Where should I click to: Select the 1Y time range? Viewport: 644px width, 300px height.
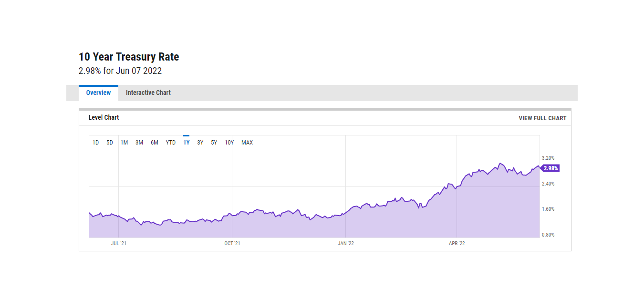click(x=187, y=143)
